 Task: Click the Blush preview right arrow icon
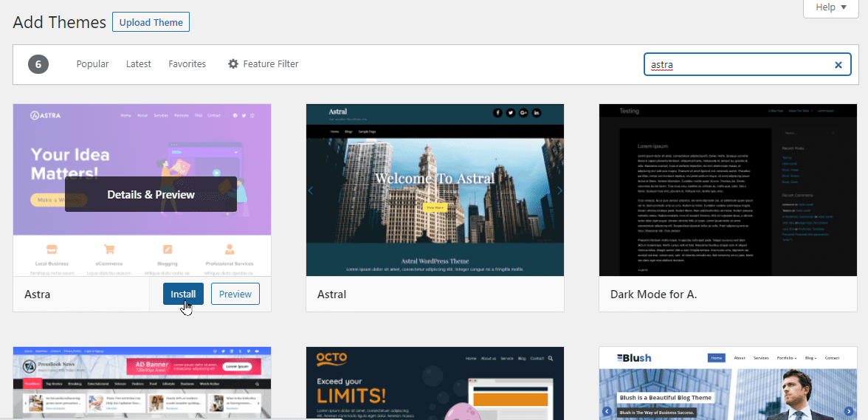[x=849, y=411]
